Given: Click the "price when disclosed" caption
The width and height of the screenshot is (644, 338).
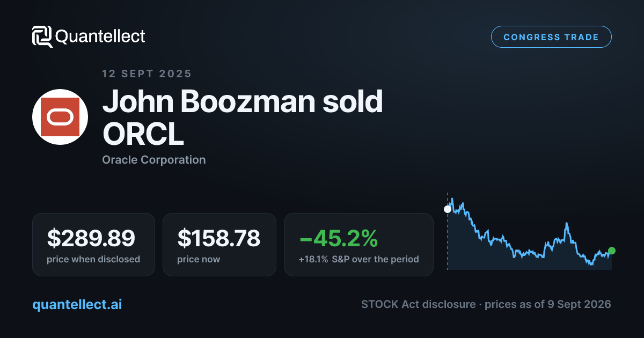Looking at the screenshot, I should (x=93, y=259).
